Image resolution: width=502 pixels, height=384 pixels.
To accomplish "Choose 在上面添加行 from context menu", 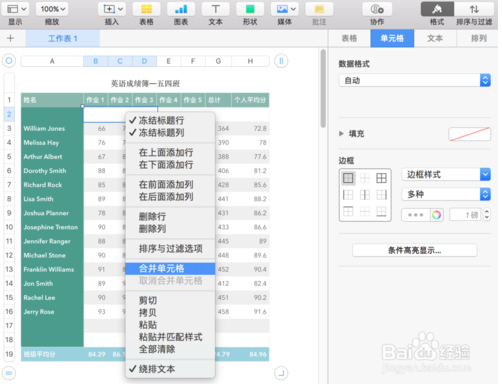I will click(x=170, y=152).
